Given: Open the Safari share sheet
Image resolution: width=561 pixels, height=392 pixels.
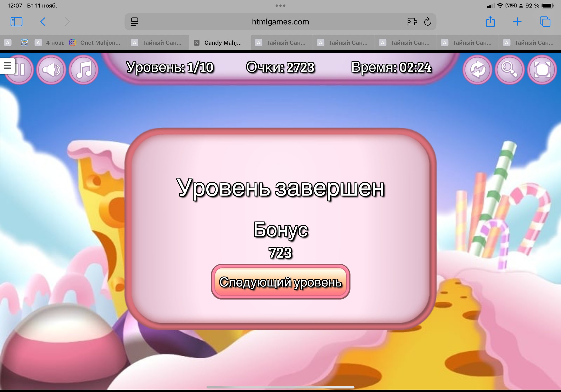Looking at the screenshot, I should coord(490,22).
